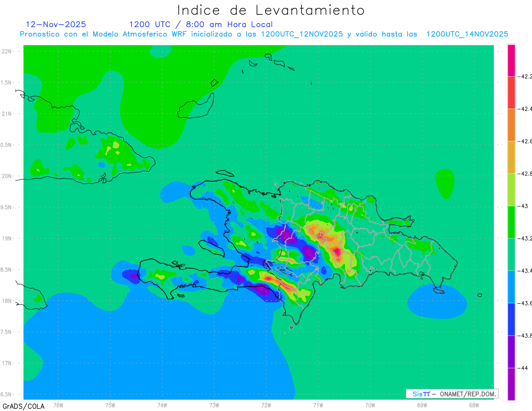532x411 pixels.
Task: Click the title "Indice de Levantamiento"
Action: [271, 10]
